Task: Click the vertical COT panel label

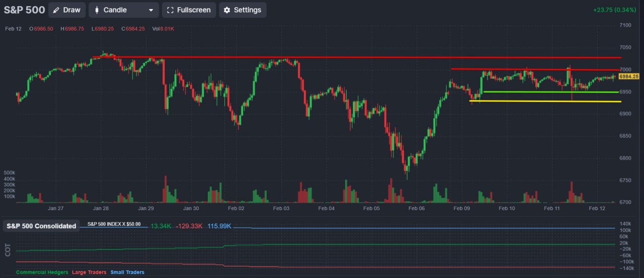Action: [8, 251]
